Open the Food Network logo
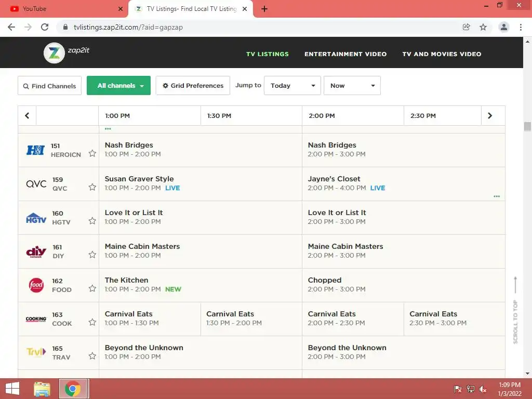The width and height of the screenshot is (532, 399). 36,285
